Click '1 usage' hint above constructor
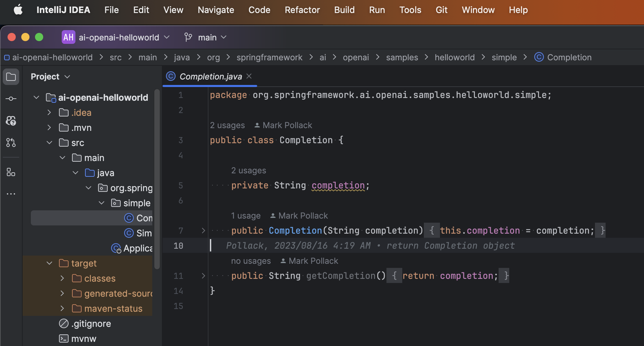 (246, 215)
